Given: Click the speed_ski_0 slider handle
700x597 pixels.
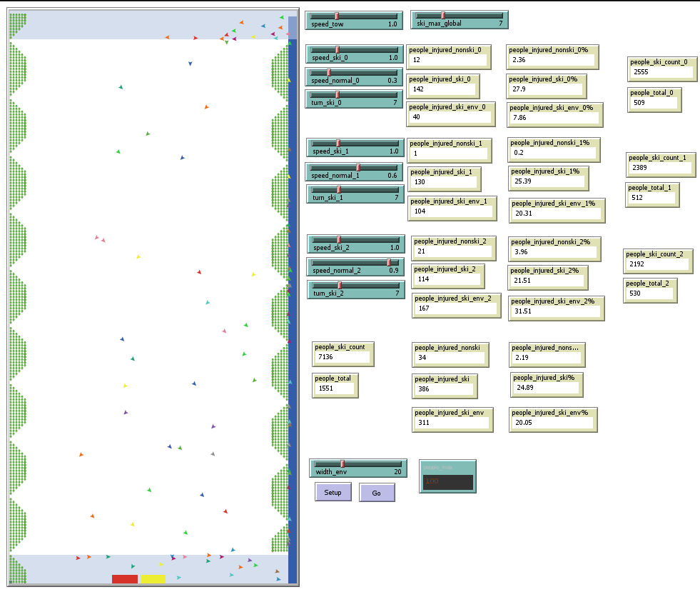Looking at the screenshot, I should tap(338, 50).
